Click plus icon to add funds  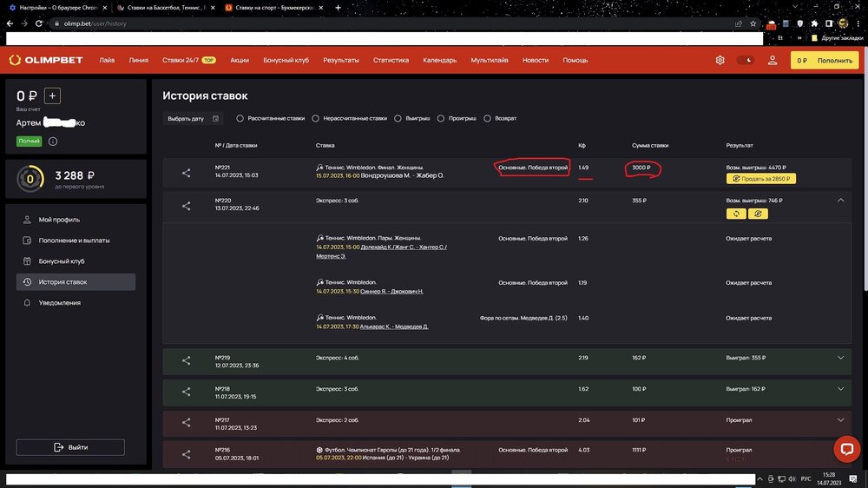[x=51, y=96]
